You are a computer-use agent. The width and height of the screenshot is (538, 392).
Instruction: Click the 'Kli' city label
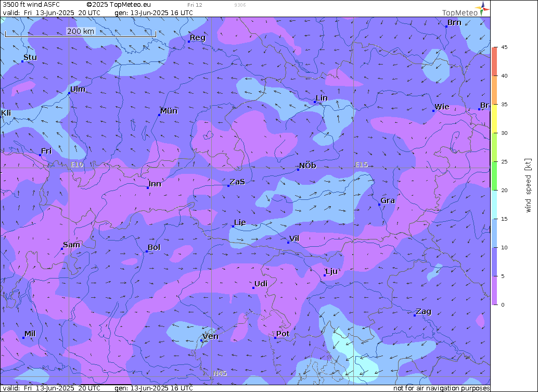click(x=6, y=113)
